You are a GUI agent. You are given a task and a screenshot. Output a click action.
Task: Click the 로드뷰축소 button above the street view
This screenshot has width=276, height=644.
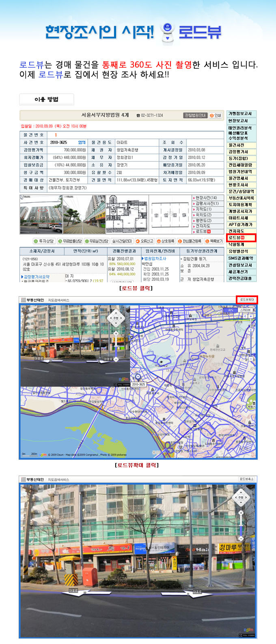pos(247,479)
